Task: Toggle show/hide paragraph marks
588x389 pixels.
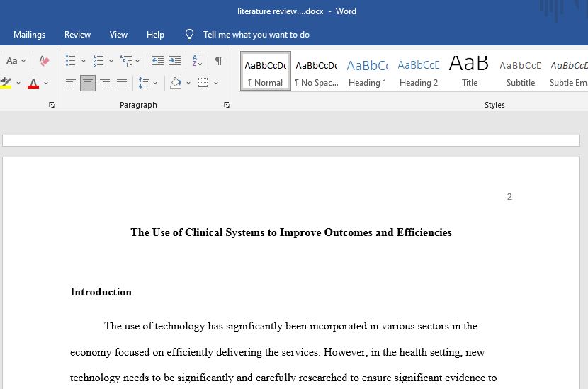Action: (x=219, y=61)
